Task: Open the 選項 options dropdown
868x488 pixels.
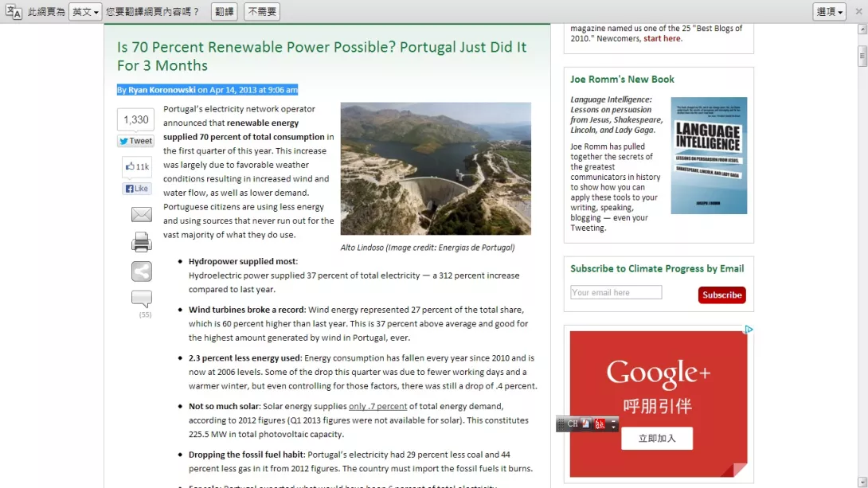Action: point(829,12)
